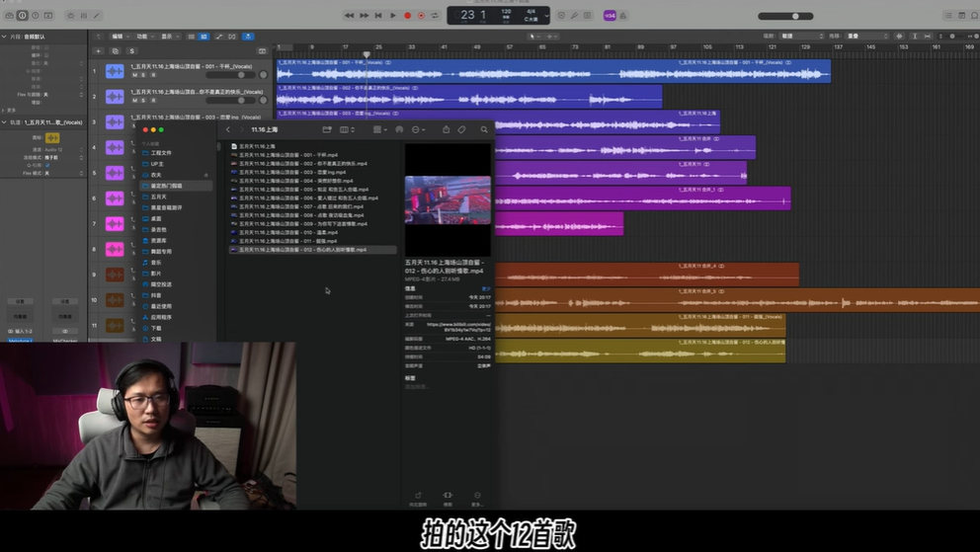Screen dimensions: 980x552
Task: Mute track 1 with the M button
Action: [x=135, y=75]
